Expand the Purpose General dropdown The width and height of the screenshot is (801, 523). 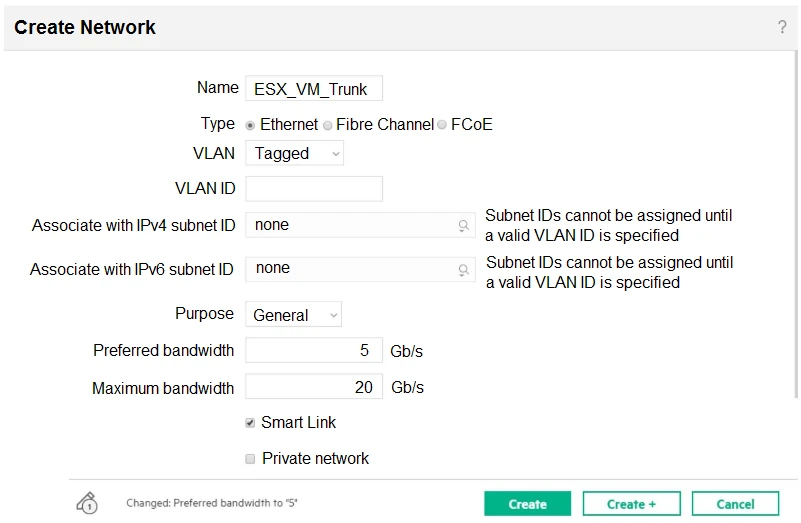294,315
